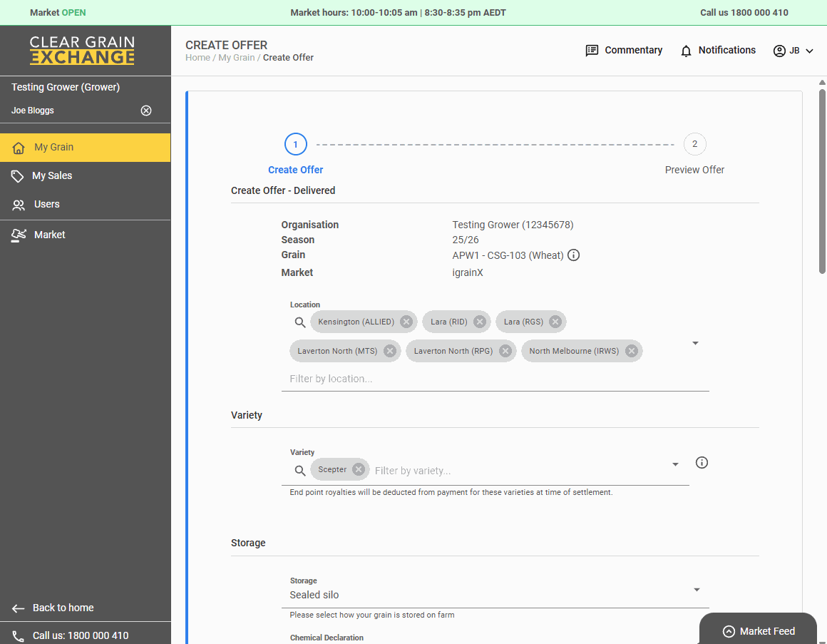Remove Lara (RGS) location chip
The height and width of the screenshot is (644, 827).
point(555,322)
